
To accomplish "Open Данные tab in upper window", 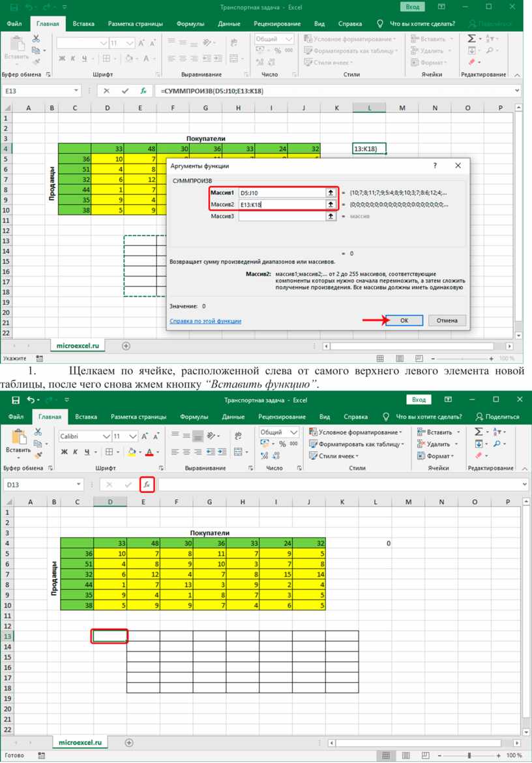I will coord(229,23).
